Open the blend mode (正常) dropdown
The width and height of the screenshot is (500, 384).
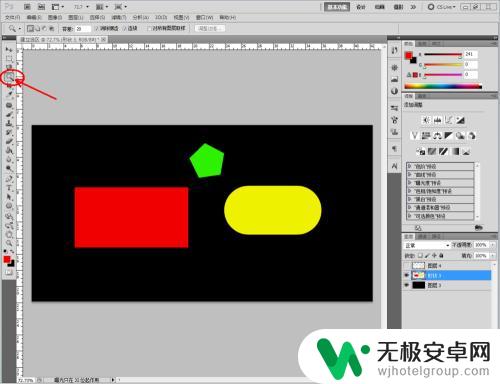(x=427, y=245)
